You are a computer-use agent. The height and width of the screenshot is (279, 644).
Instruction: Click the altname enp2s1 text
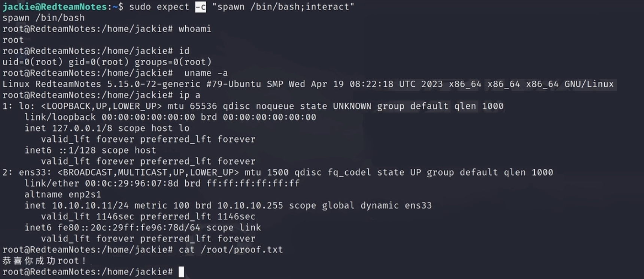[63, 195]
